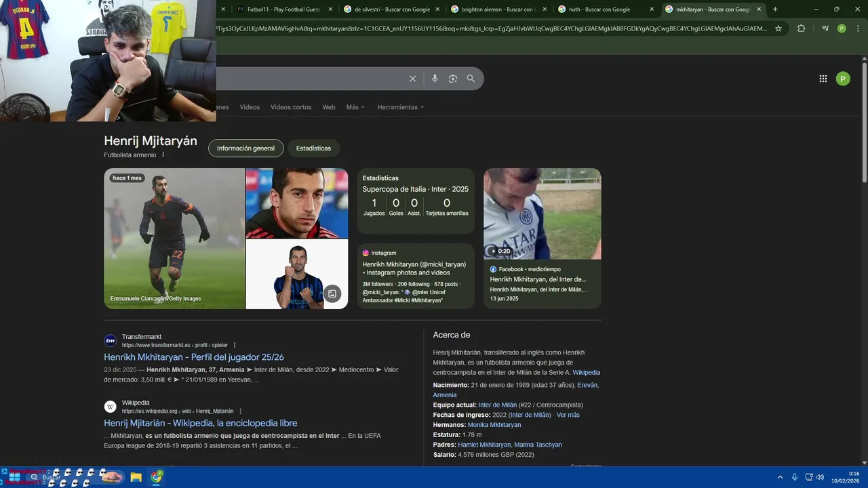Viewport: 868px width, 488px height.
Task: Select Información general chip
Action: tap(245, 148)
